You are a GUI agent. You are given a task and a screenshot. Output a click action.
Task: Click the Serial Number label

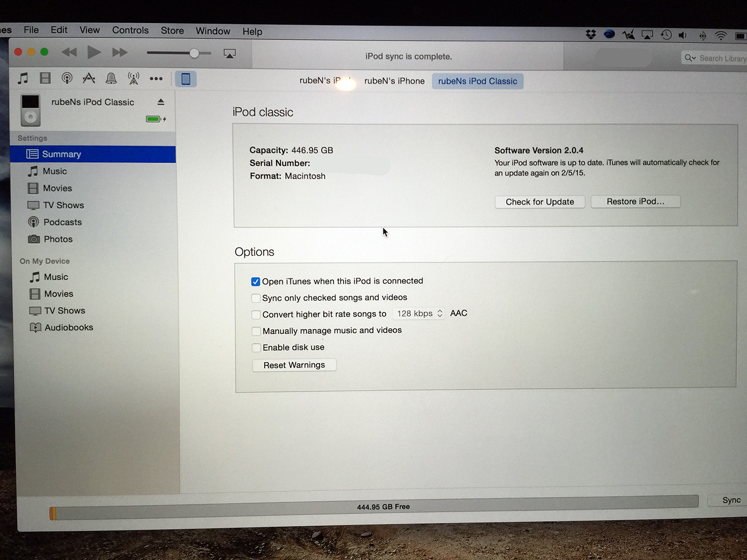[280, 163]
